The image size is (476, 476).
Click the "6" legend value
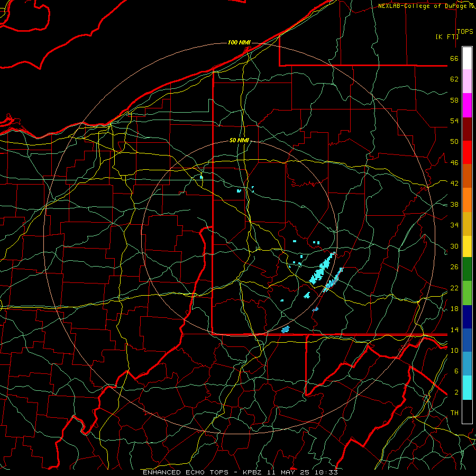pyautogui.click(x=456, y=371)
